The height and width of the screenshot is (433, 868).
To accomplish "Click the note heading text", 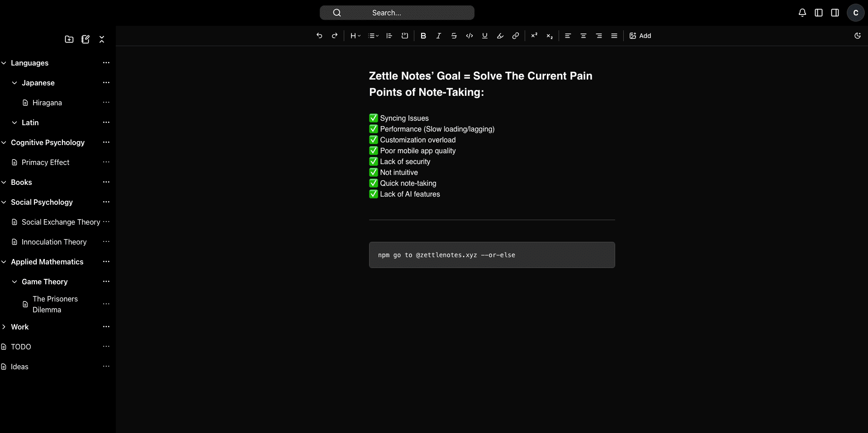I will coord(480,84).
